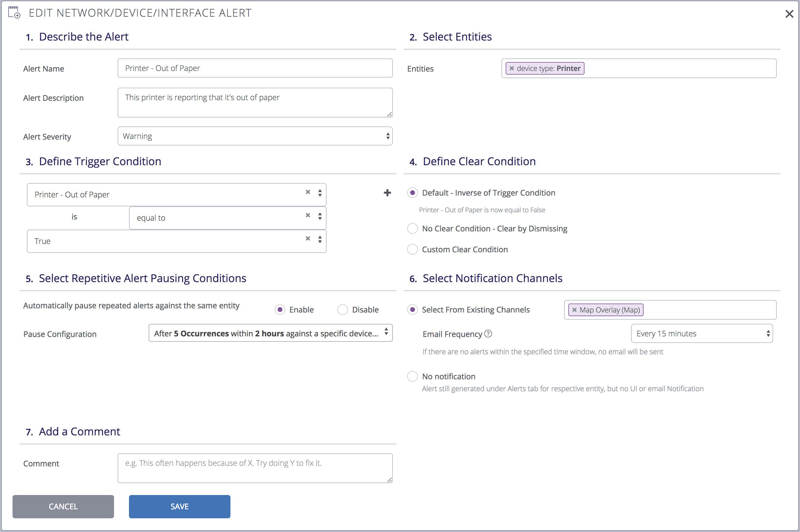The height and width of the screenshot is (532, 800).
Task: Open the Alert Severity dropdown
Action: click(255, 136)
